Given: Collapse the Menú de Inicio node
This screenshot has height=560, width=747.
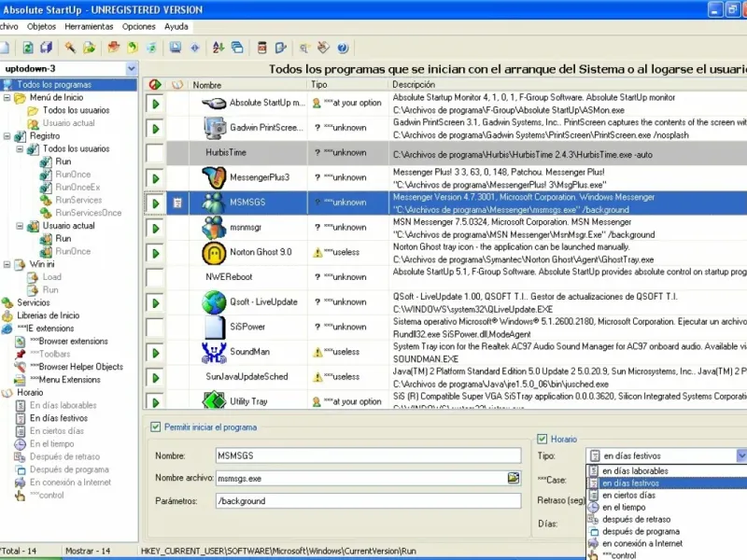Looking at the screenshot, I should click(7, 98).
